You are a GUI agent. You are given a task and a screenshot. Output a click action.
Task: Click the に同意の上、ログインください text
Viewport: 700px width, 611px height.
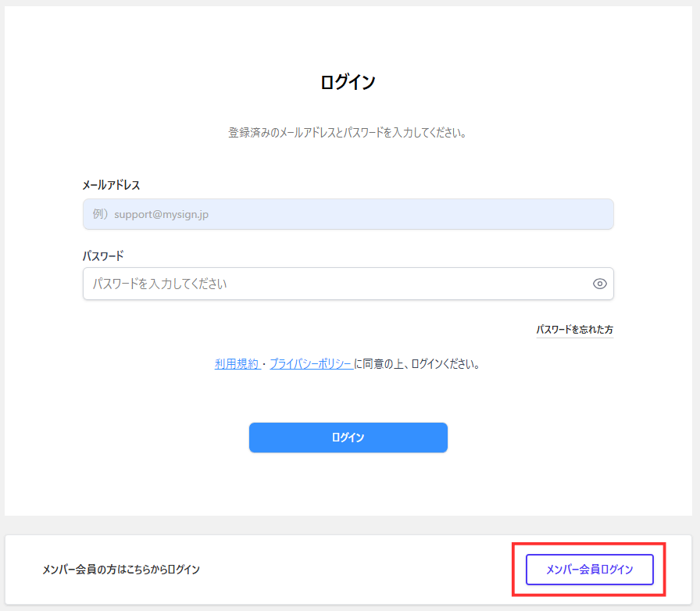click(417, 364)
